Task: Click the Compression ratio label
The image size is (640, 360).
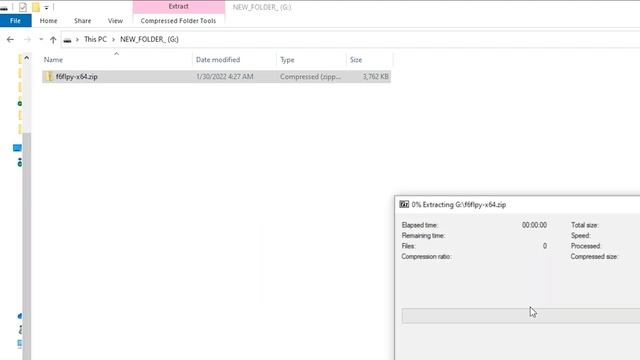Action: [x=427, y=256]
